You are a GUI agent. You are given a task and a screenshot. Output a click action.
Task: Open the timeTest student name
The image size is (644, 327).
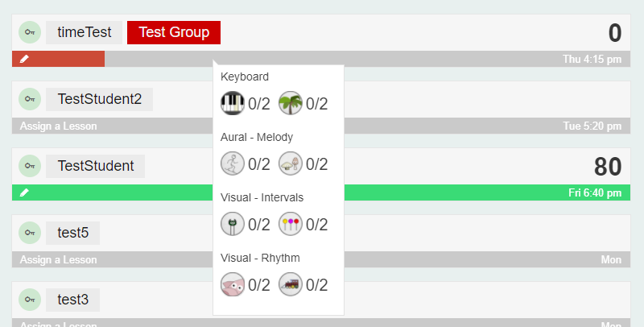click(84, 32)
